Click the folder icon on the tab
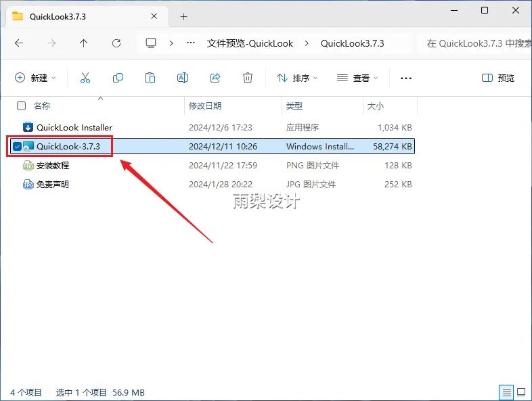 pyautogui.click(x=18, y=16)
